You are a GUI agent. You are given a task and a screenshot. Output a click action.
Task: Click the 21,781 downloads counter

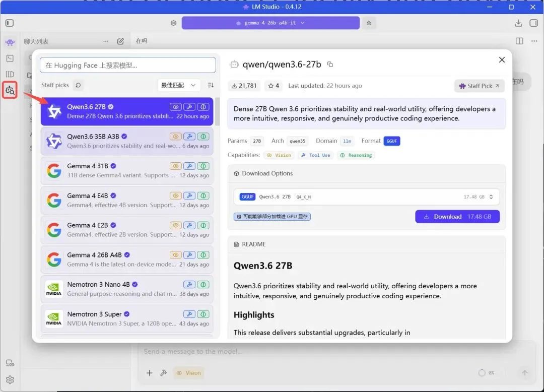244,86
